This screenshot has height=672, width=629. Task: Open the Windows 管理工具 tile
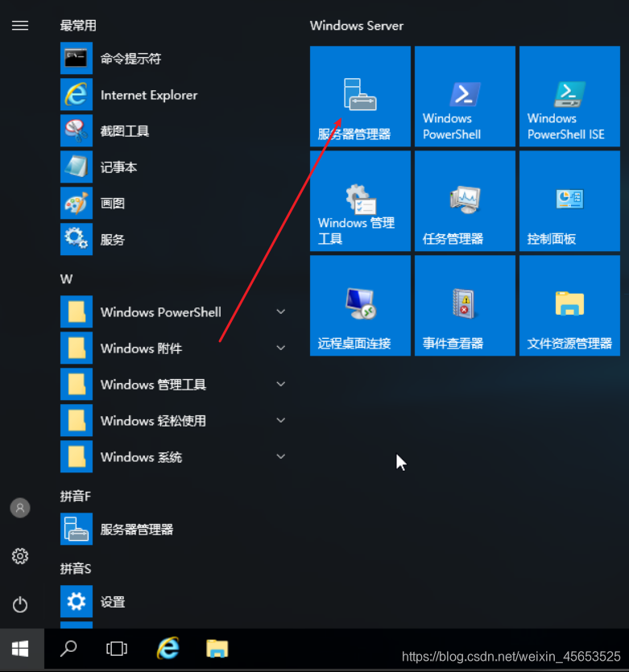tap(360, 201)
